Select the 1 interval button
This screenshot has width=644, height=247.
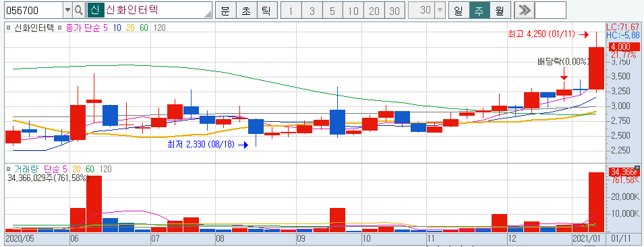(x=291, y=11)
